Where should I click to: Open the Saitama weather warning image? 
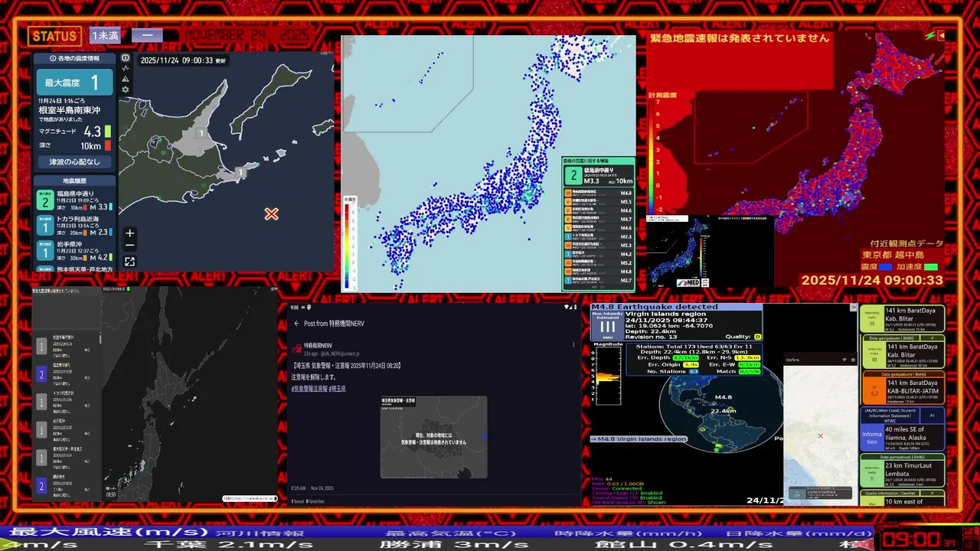coord(433,437)
